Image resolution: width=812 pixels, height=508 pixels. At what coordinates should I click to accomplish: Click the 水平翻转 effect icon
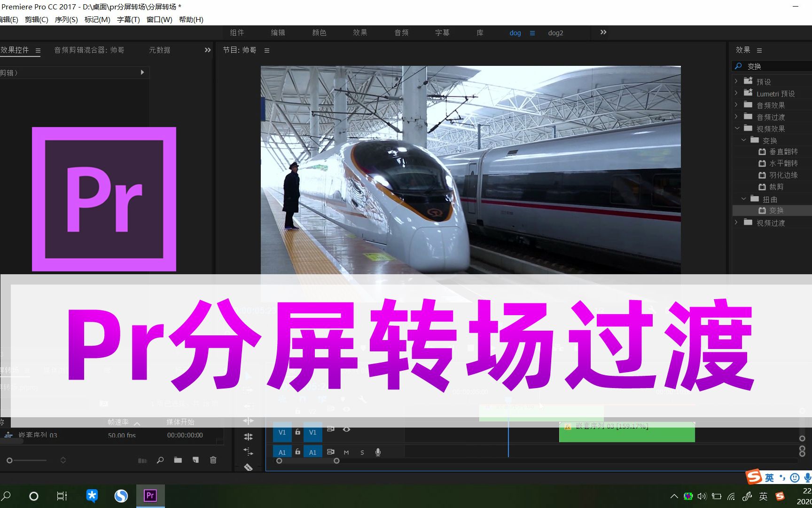point(762,163)
